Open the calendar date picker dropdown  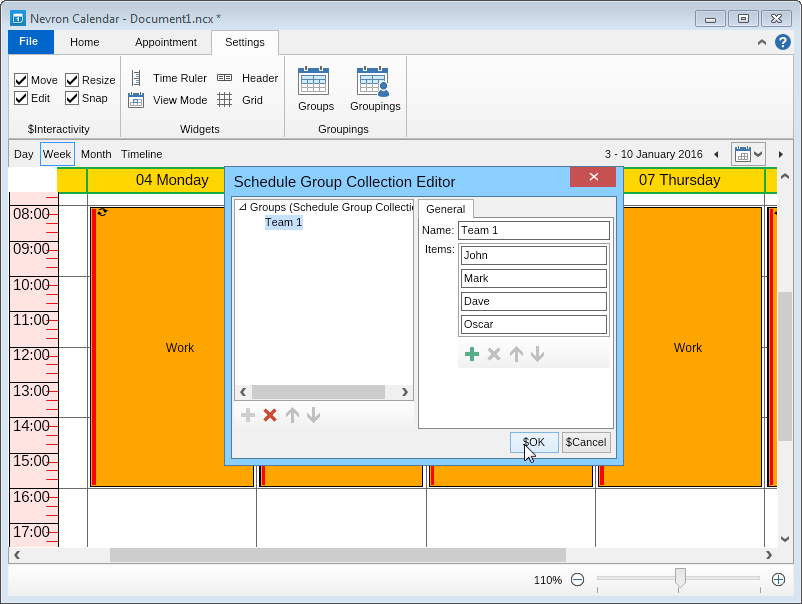click(748, 154)
